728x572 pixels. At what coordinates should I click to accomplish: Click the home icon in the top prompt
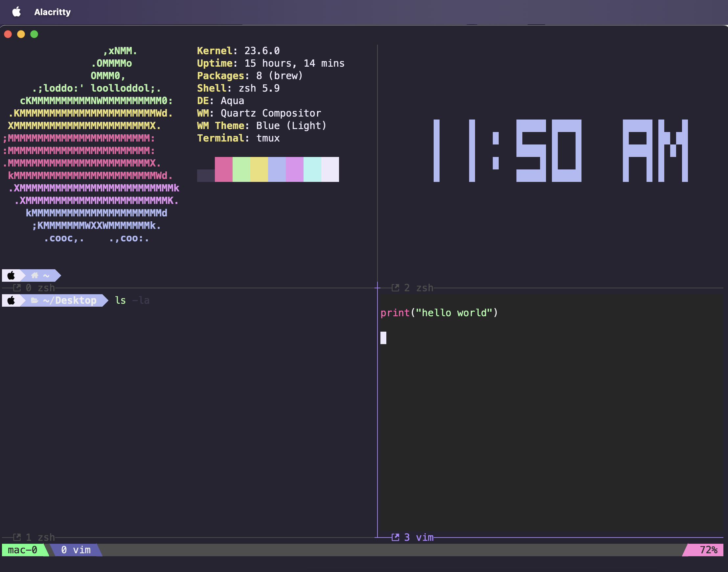tap(34, 275)
